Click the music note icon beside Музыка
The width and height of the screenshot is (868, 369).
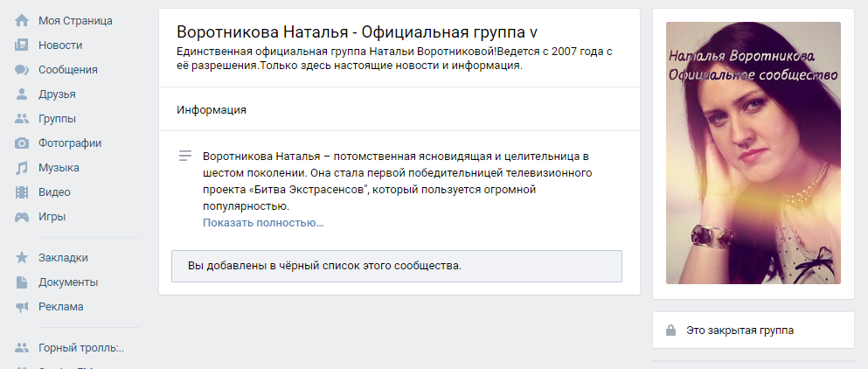pyautogui.click(x=22, y=167)
